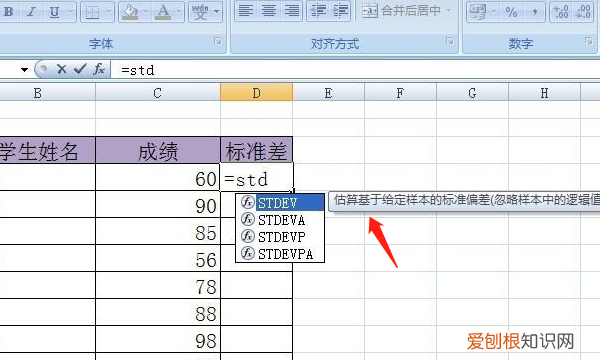The height and width of the screenshot is (360, 600).
Task: Select the cell containing 78
Action: tap(158, 285)
